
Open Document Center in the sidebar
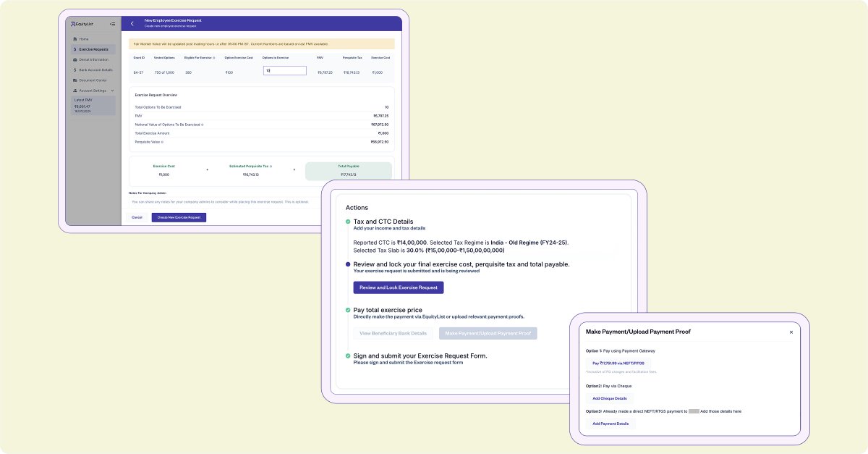(93, 80)
